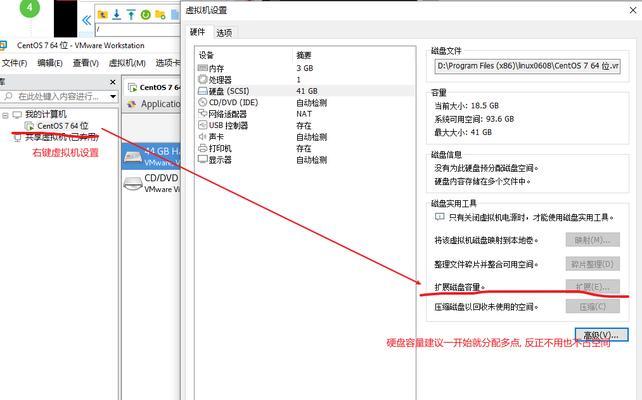Screen dimensions: 642x400
Task: Select the USB 控制器 device row
Action: click(305, 125)
